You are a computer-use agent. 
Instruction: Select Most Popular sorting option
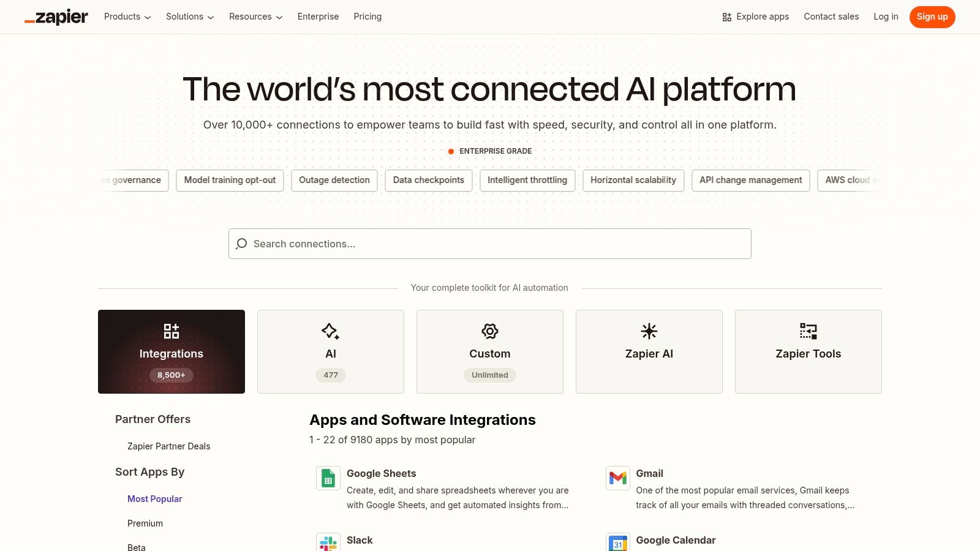154,498
